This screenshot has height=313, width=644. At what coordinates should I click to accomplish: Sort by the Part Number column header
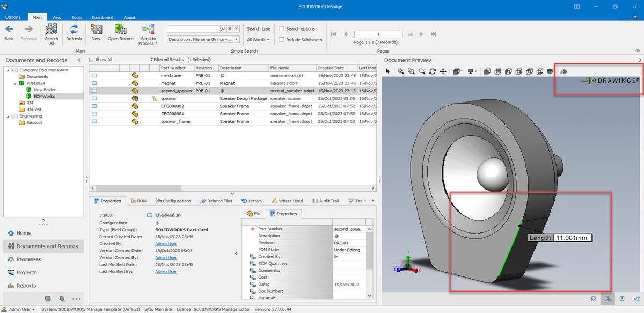pyautogui.click(x=177, y=68)
